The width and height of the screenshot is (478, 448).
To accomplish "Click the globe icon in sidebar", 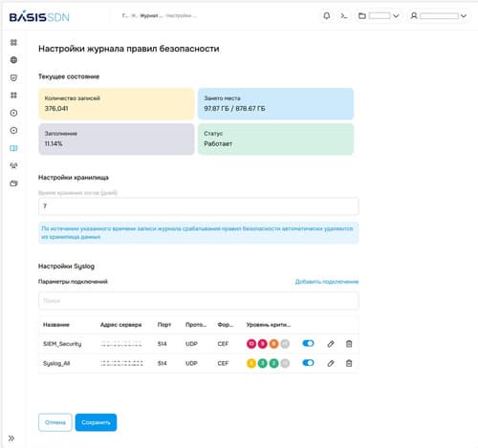I will [13, 60].
